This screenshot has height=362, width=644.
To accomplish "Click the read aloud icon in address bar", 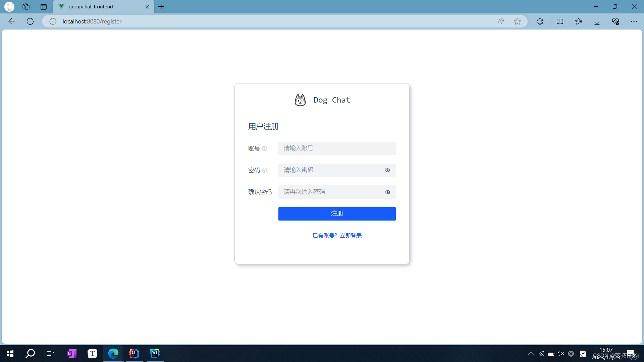I will pyautogui.click(x=500, y=21).
